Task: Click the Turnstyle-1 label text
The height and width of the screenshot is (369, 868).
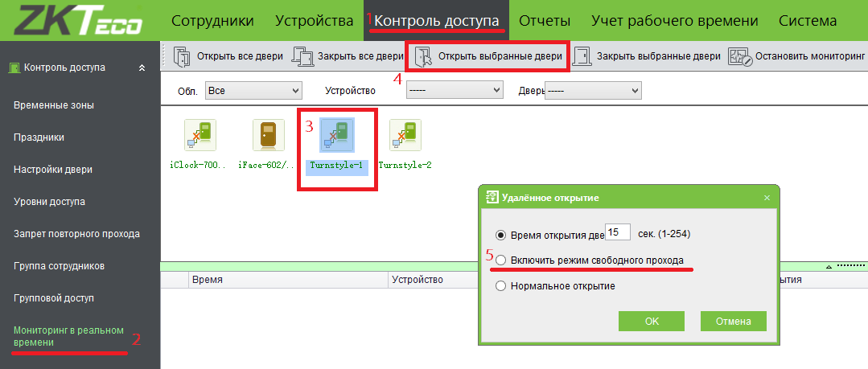Action: tap(336, 165)
